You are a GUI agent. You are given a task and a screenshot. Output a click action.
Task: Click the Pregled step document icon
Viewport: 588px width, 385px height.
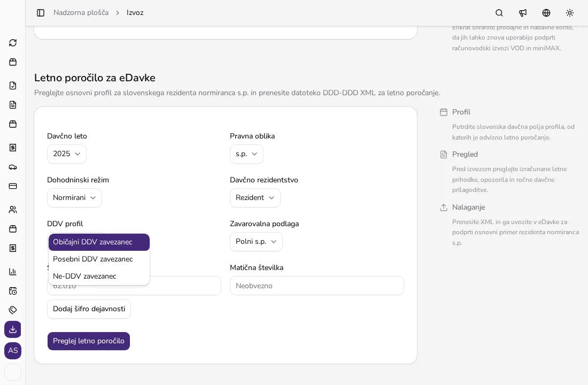[444, 155]
